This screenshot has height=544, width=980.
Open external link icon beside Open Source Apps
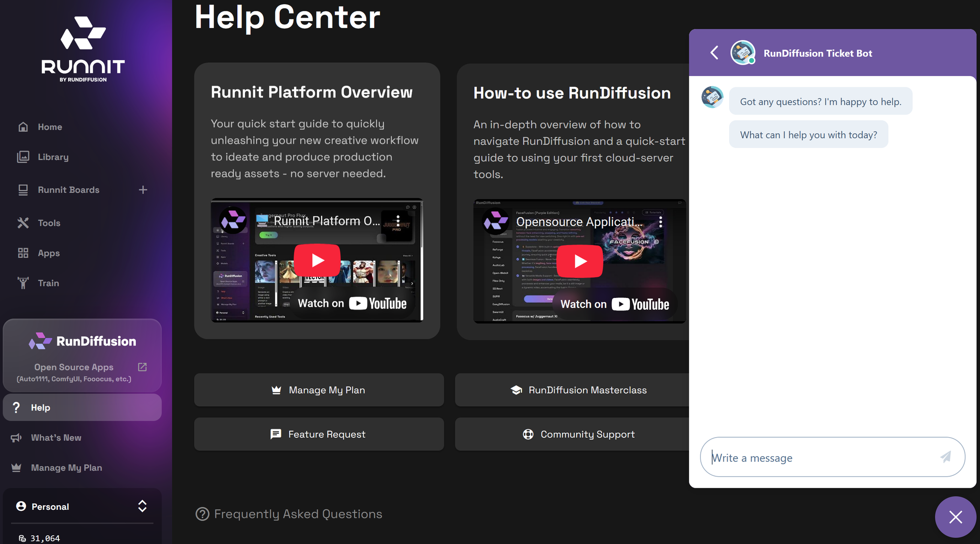142,367
